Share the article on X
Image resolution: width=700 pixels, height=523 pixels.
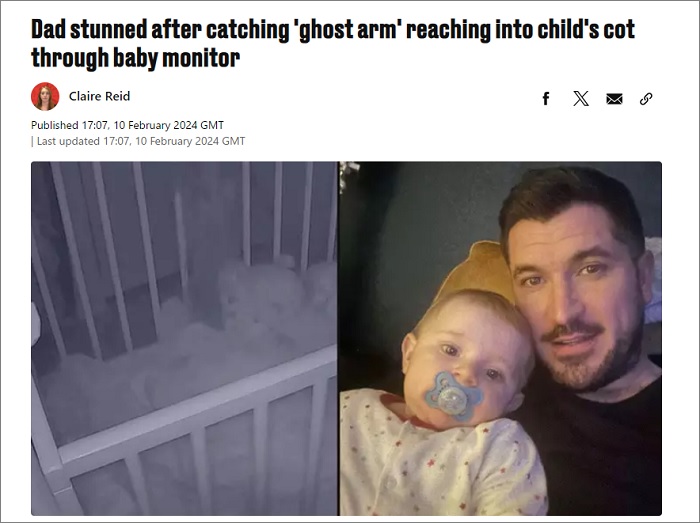[581, 99]
